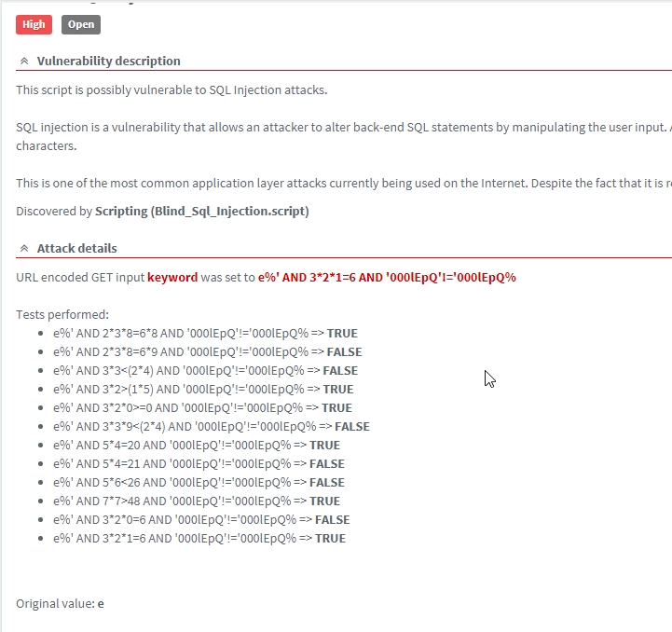Click paragraph 'This is one of the most common'
The width and height of the screenshot is (672, 632).
[x=344, y=184]
